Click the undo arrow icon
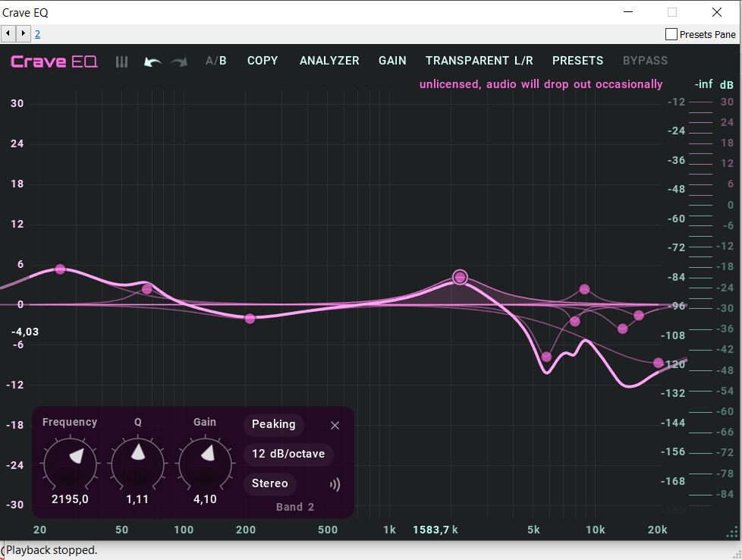 152,61
